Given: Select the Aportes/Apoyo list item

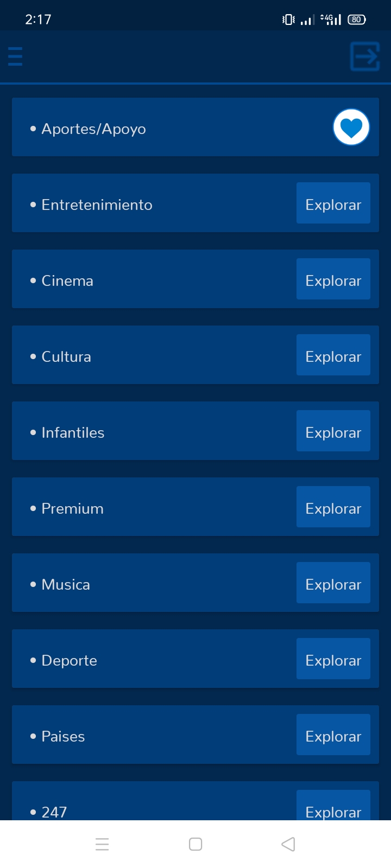Looking at the screenshot, I should click(x=93, y=129).
